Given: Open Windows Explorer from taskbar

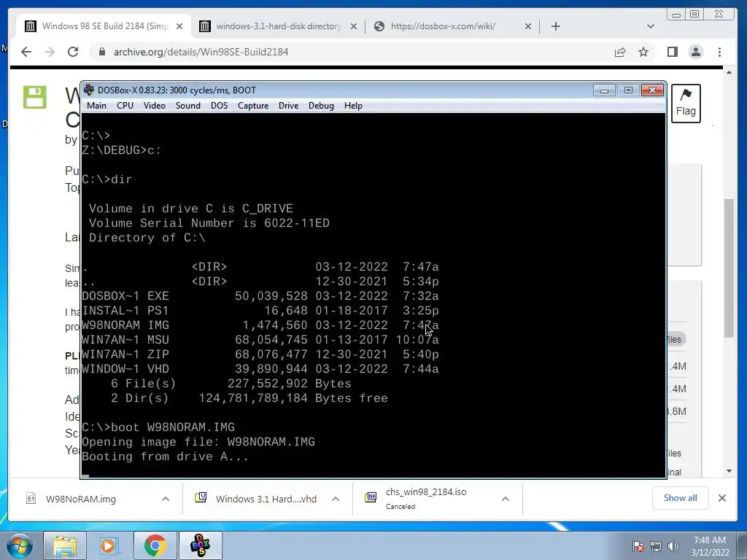Looking at the screenshot, I should pos(65,545).
